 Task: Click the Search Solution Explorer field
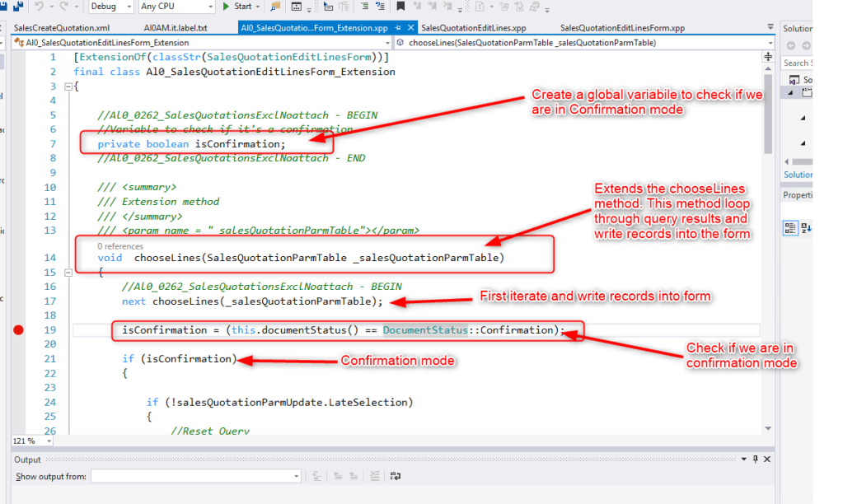coord(798,63)
